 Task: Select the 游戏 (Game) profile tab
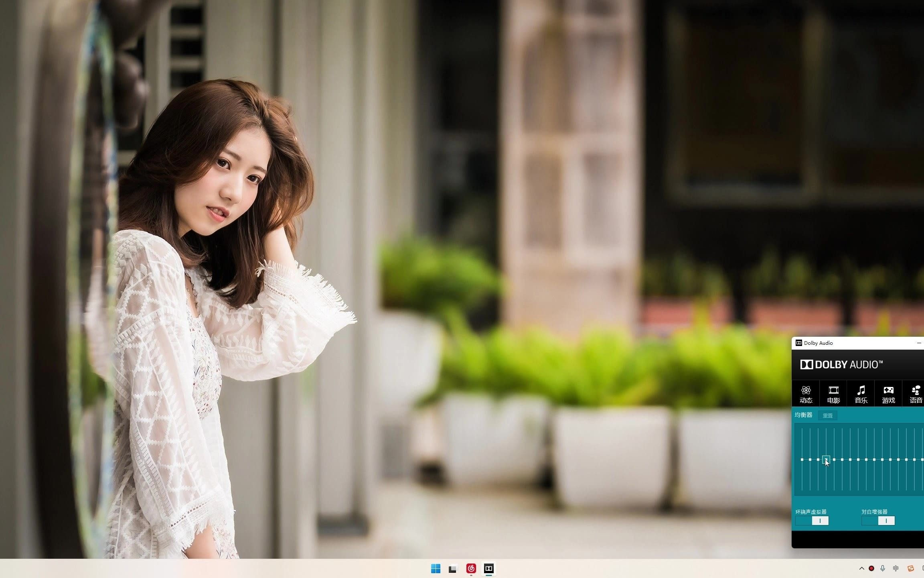coord(888,393)
